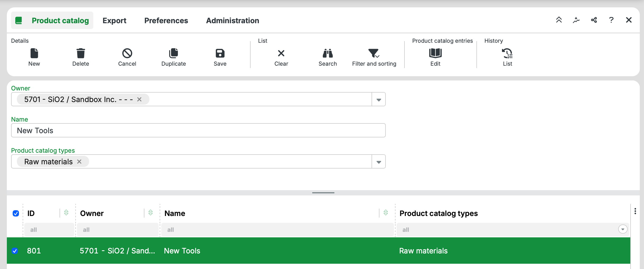Image resolution: width=644 pixels, height=269 pixels.
Task: Open the table options three-dot menu
Action: point(635,211)
